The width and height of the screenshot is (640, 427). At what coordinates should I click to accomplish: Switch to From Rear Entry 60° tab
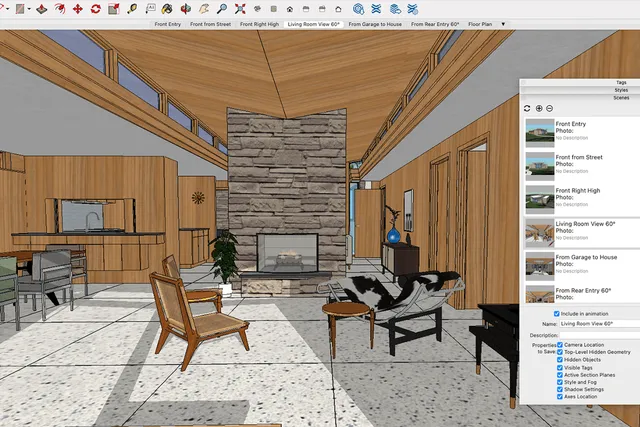point(435,24)
